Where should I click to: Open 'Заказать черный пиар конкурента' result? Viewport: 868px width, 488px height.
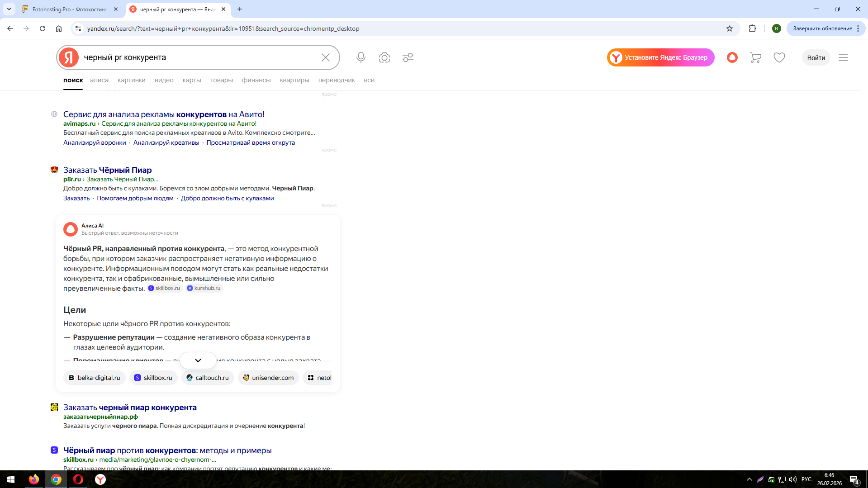tap(130, 407)
